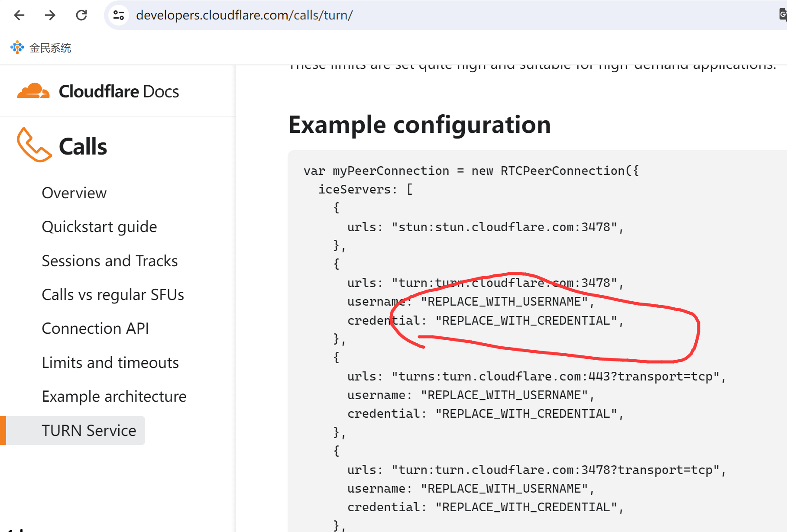This screenshot has height=532, width=787.
Task: Click the RTCPeerConnection declaration code line
Action: tap(471, 171)
